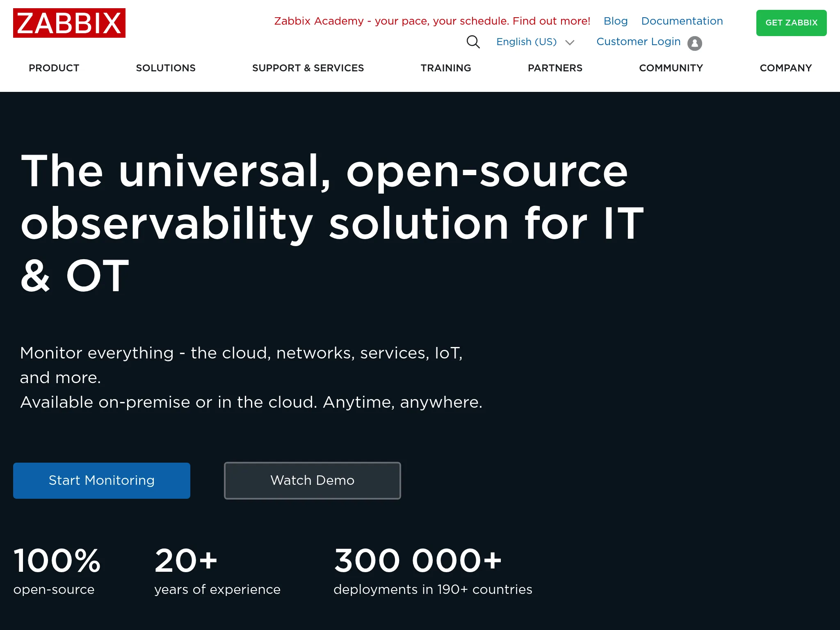
Task: Click the Zabbix logo
Action: (69, 23)
